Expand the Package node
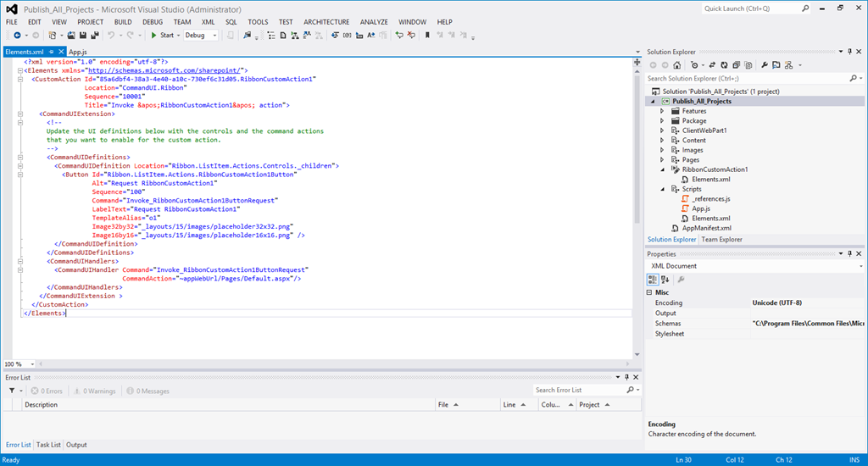 (662, 120)
